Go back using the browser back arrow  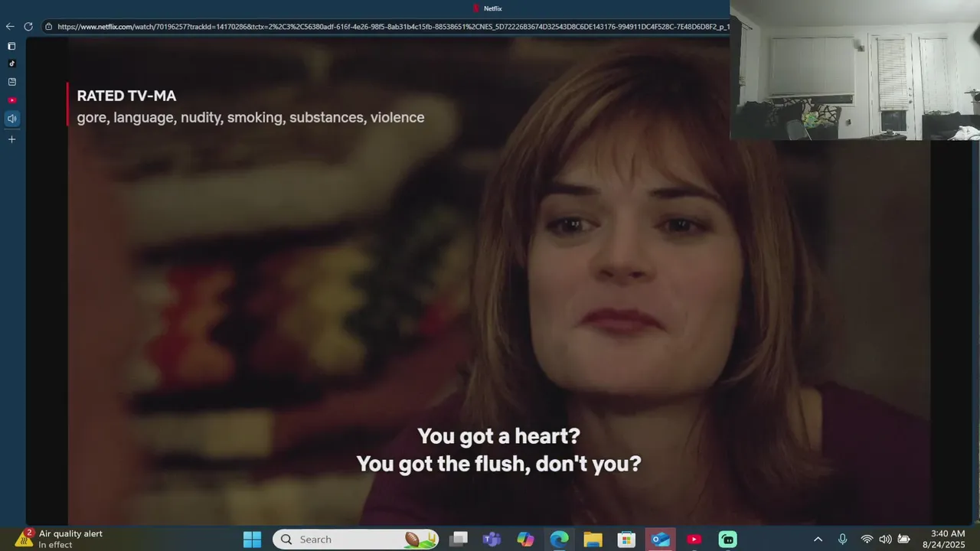click(10, 26)
